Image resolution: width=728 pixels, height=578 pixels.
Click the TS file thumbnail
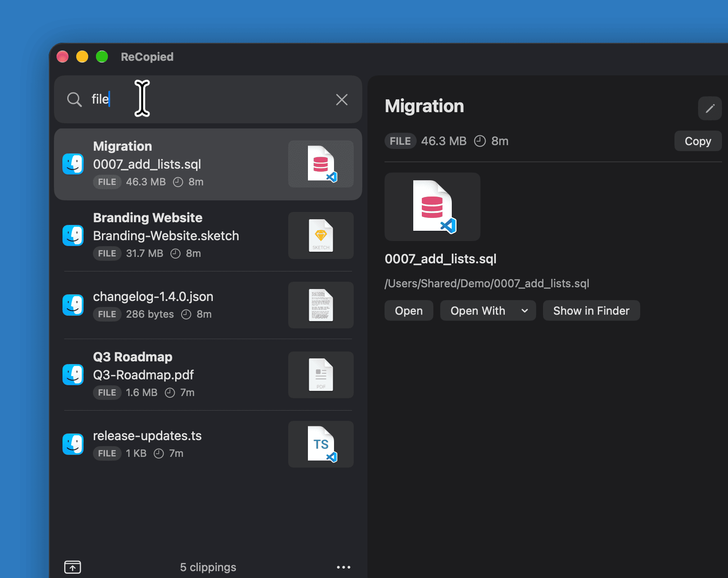(321, 444)
